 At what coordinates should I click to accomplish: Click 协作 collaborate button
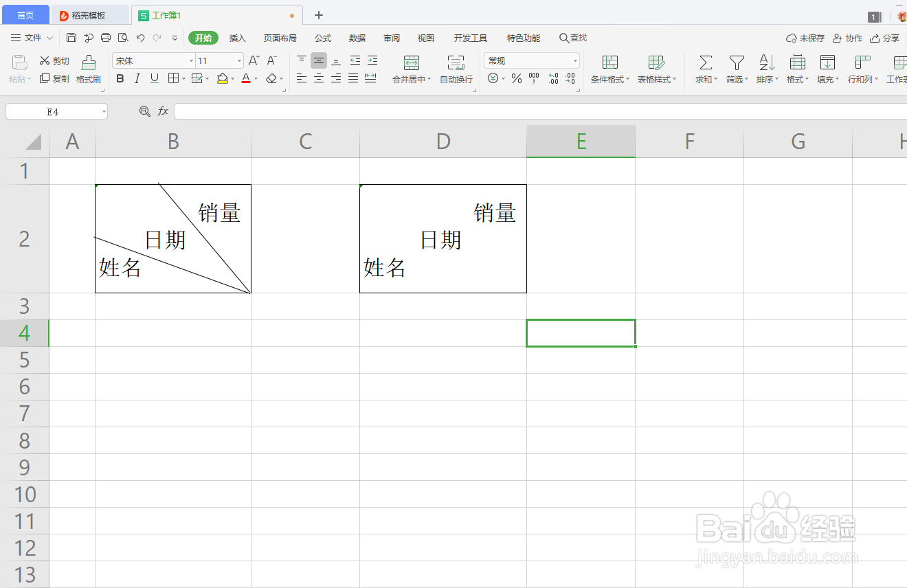click(x=847, y=38)
